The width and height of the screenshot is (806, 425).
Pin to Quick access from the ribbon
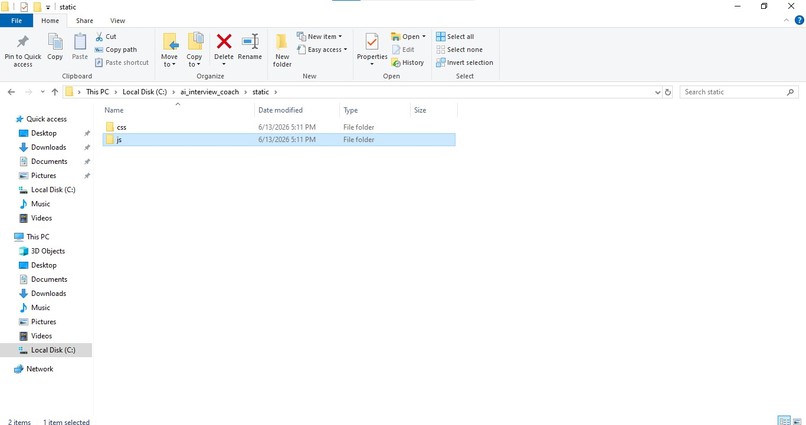[23, 50]
